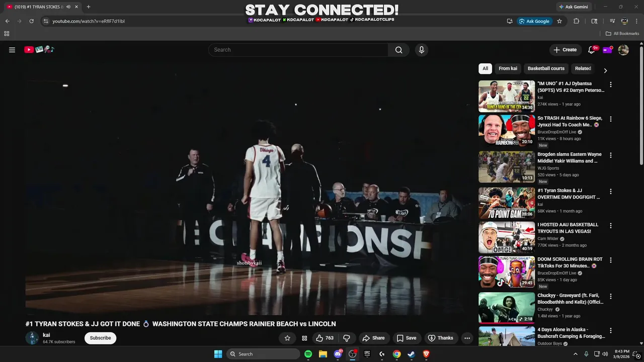Open more actions ellipsis under video

(x=467, y=338)
